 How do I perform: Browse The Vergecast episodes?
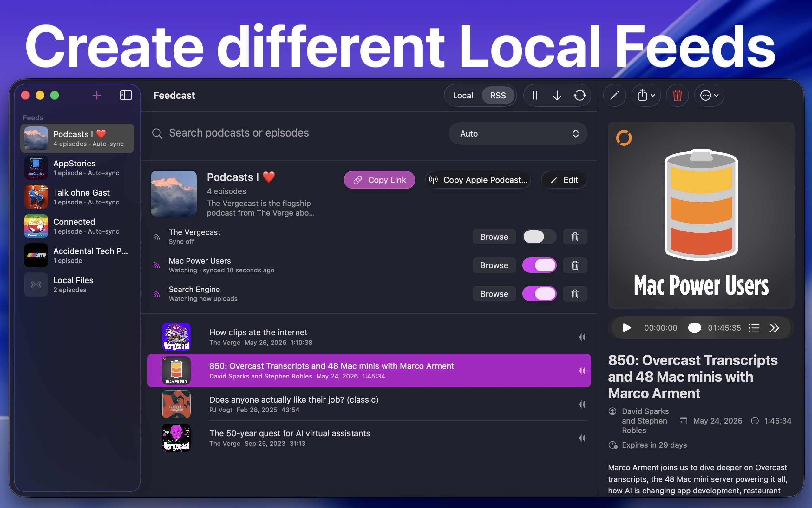coord(494,237)
